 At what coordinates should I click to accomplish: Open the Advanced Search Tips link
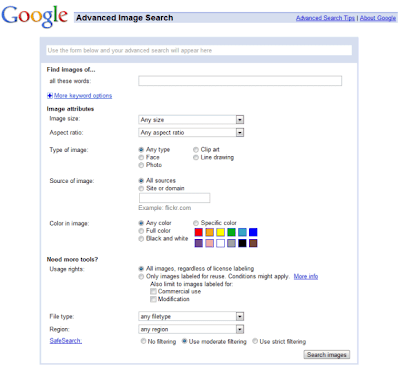[325, 18]
